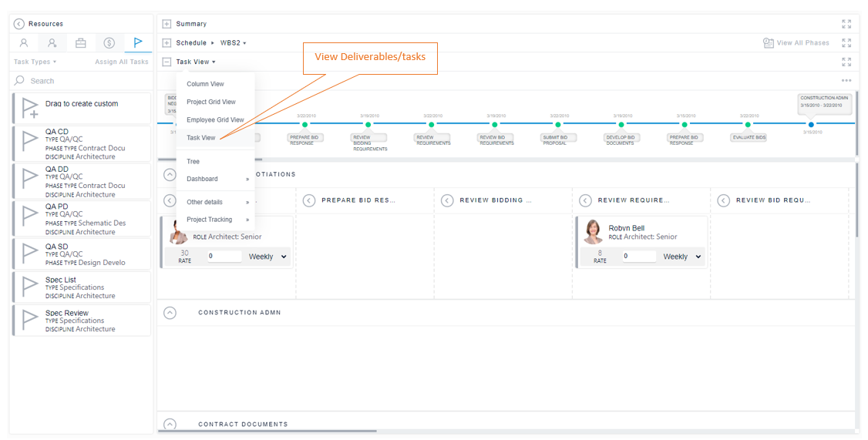
Task: Click the Construction Admn timeline marker dot
Action: coord(811,125)
